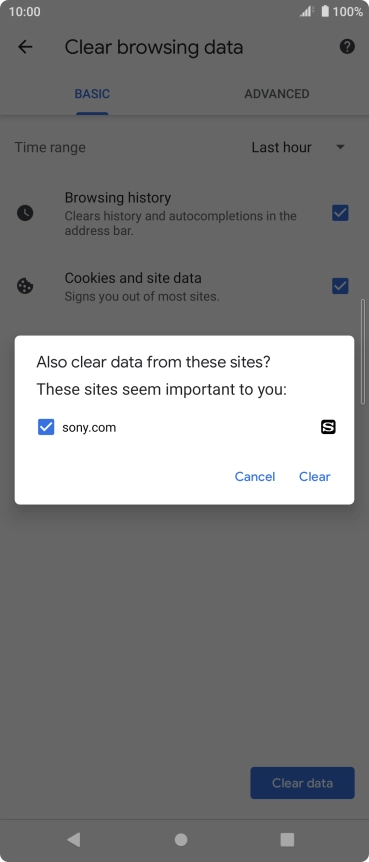
Task: Toggle Cookies and site data checkbox
Action: point(340,286)
